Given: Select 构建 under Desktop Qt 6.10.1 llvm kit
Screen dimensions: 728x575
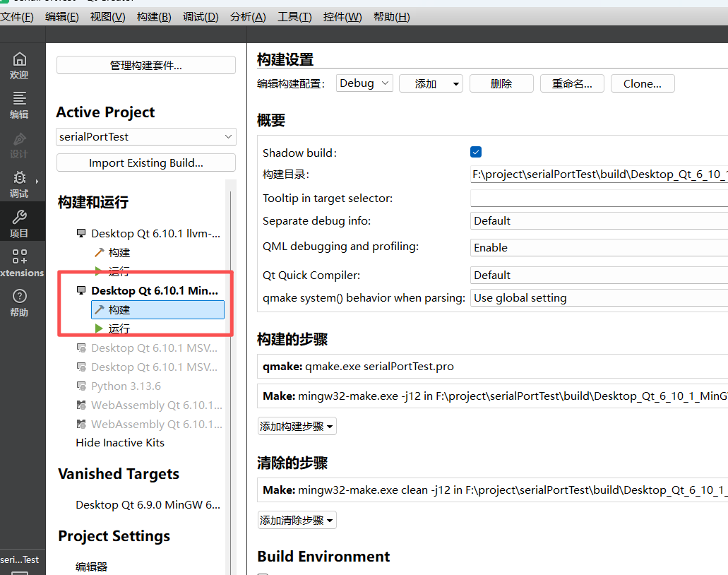Looking at the screenshot, I should coord(119,253).
